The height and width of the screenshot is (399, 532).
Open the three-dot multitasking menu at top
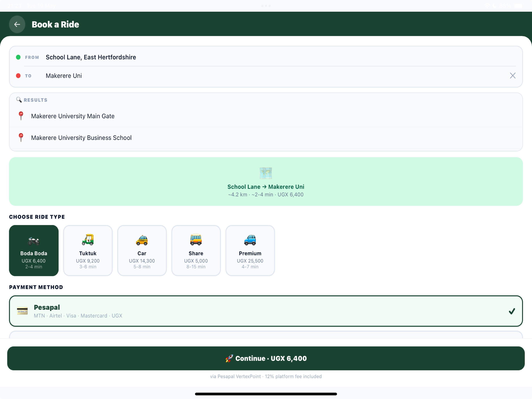tap(266, 6)
